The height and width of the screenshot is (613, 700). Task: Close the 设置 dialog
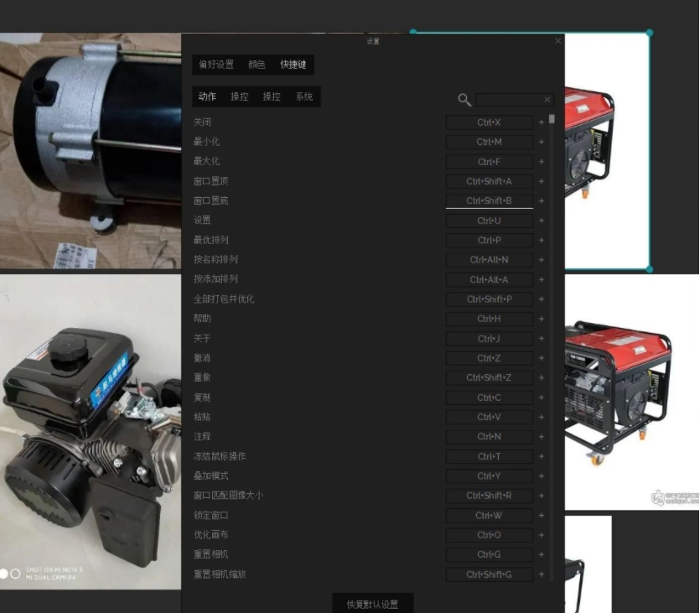(x=558, y=40)
